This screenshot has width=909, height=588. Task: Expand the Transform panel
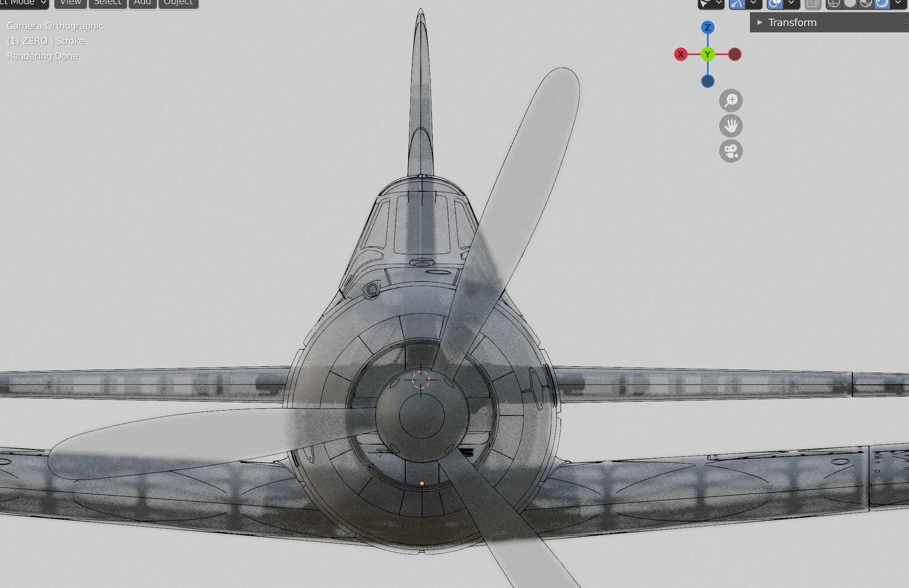(x=760, y=22)
